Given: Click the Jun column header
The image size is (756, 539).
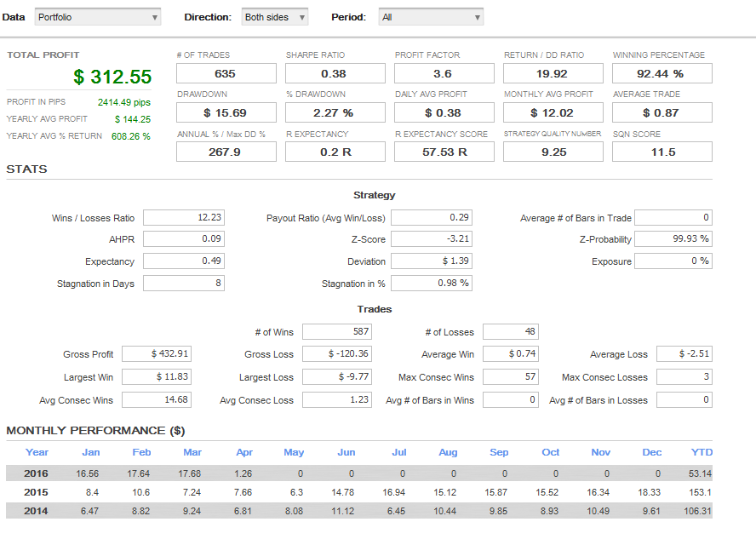Looking at the screenshot, I should coord(346,452).
